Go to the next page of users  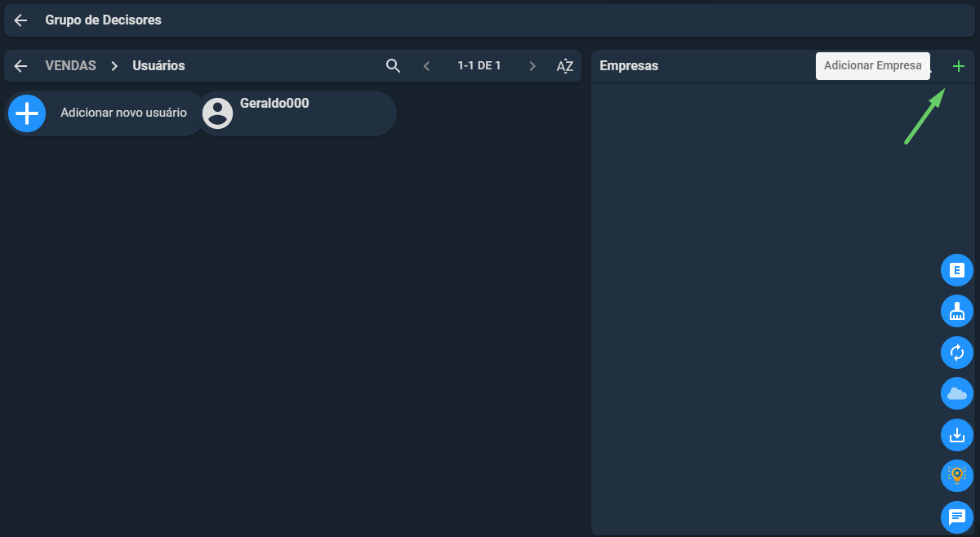pos(532,66)
